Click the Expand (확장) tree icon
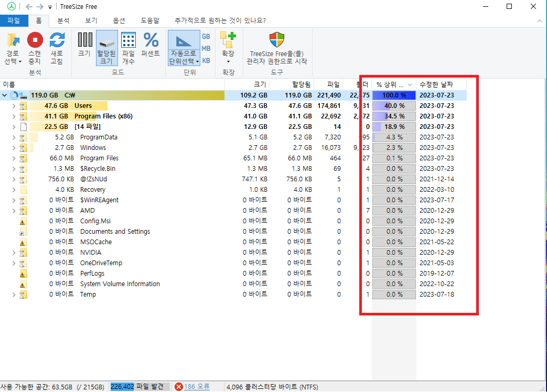This screenshot has height=392, width=547. tap(228, 39)
